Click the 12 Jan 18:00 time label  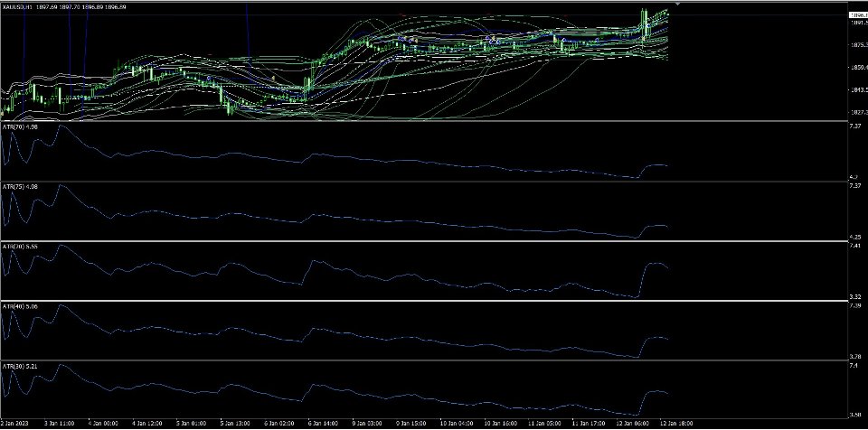[x=676, y=424]
